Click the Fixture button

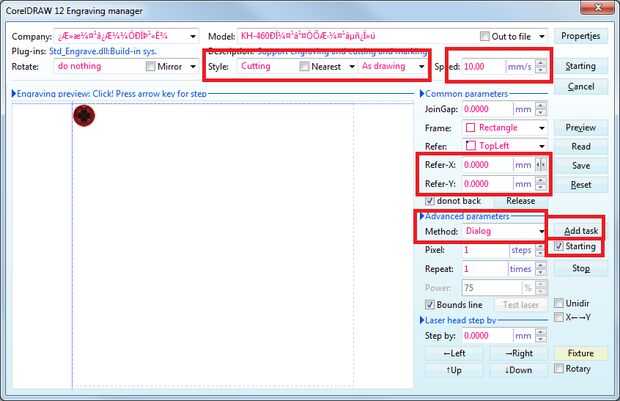(580, 353)
